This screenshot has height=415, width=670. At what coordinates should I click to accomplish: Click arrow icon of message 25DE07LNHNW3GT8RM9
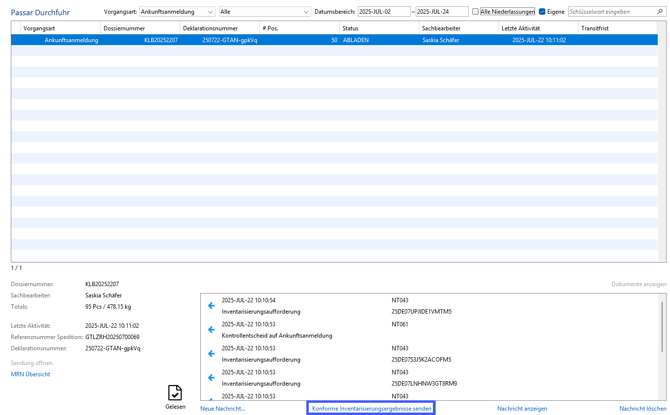click(211, 377)
